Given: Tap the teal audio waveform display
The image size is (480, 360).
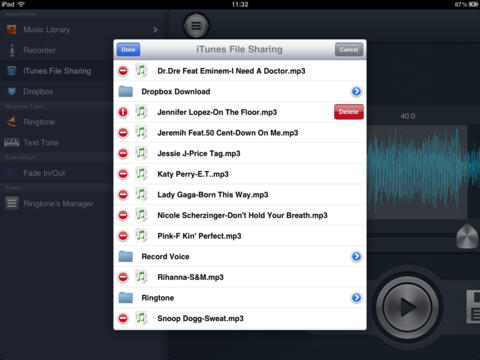Looking at the screenshot, I should (423, 172).
